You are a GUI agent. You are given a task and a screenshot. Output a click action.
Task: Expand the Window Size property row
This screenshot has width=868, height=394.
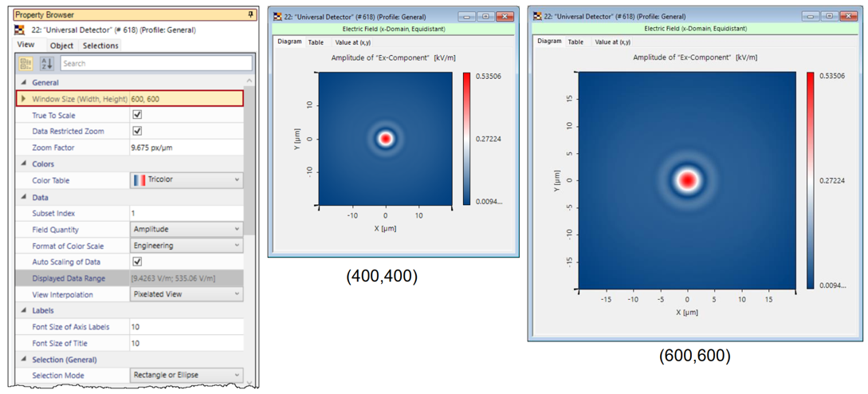(23, 99)
